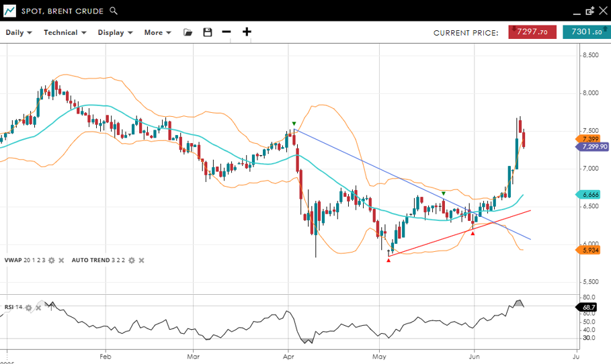The image size is (611, 364).
Task: Pop out the chart window
Action: (589, 11)
